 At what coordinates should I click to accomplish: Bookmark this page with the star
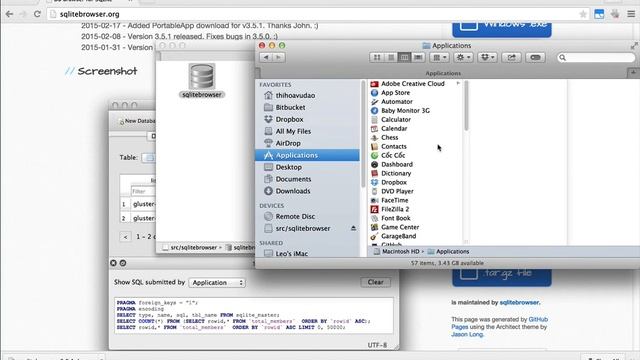coord(583,14)
